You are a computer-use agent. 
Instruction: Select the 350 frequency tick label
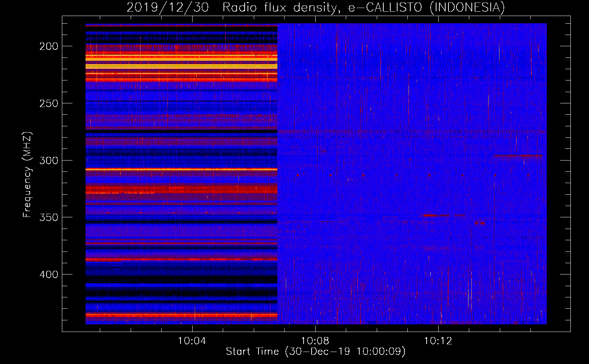click(x=49, y=217)
